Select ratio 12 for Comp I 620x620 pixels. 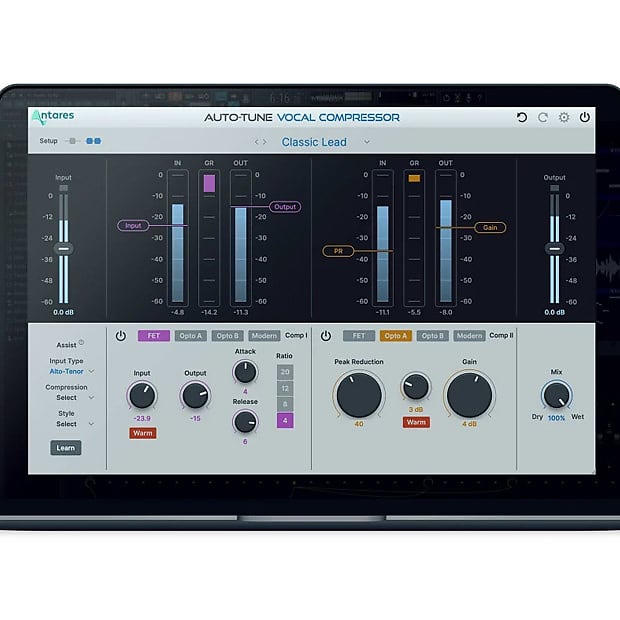tap(285, 388)
